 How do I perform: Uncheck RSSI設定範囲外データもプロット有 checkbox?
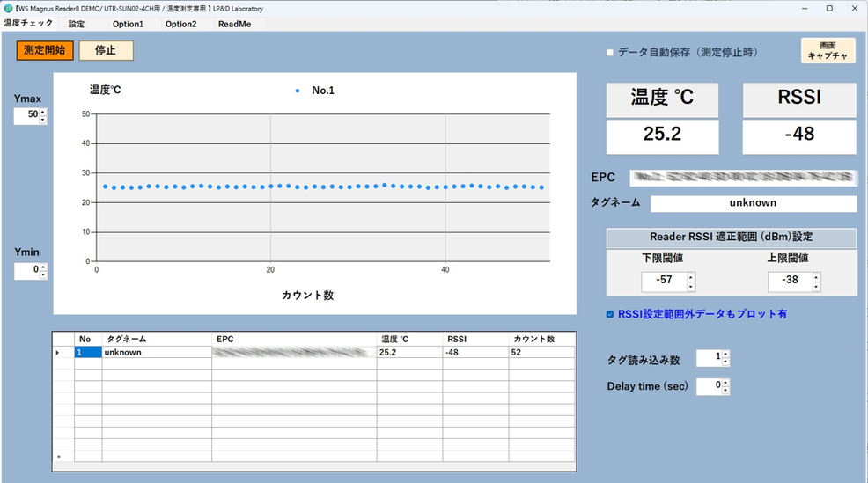click(610, 314)
